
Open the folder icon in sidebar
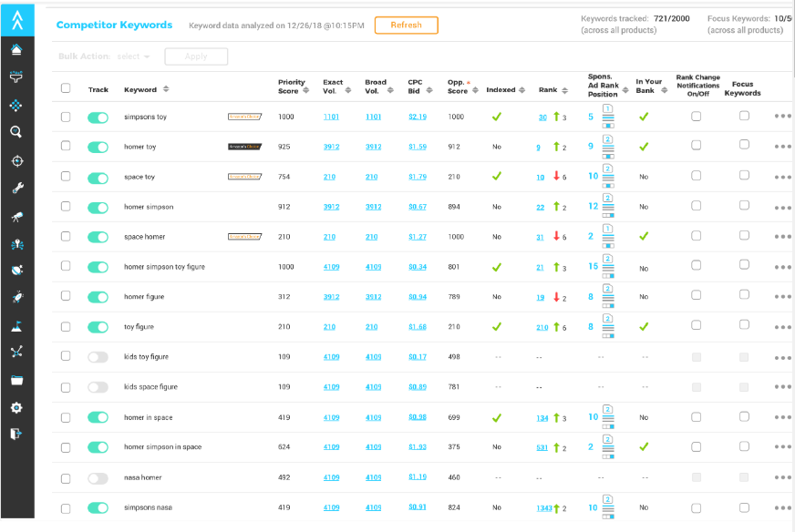coord(16,381)
